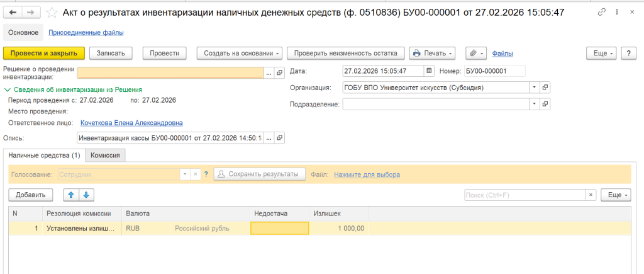Image resolution: width=644 pixels, height=274 pixels.
Task: Open Создать на основании dropdown
Action: (x=240, y=54)
